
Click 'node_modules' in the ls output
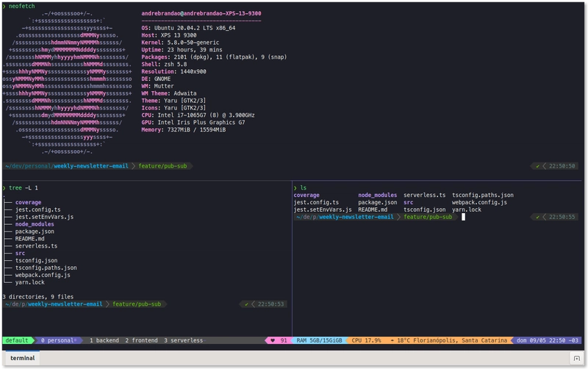point(377,195)
